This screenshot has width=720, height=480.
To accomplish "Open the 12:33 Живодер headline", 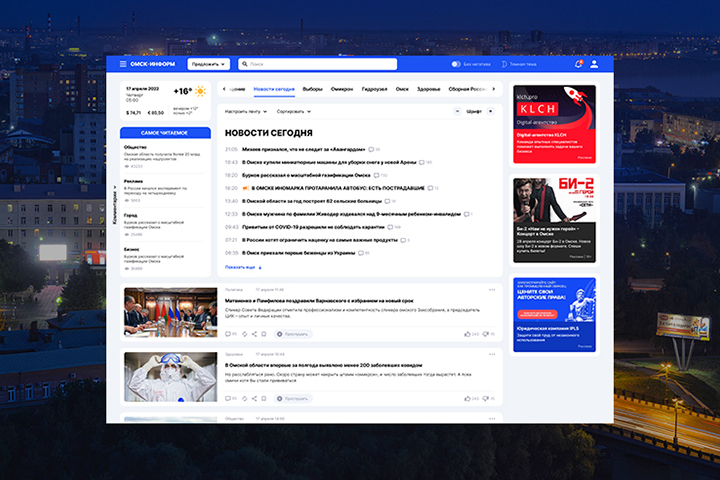I will coord(351,214).
